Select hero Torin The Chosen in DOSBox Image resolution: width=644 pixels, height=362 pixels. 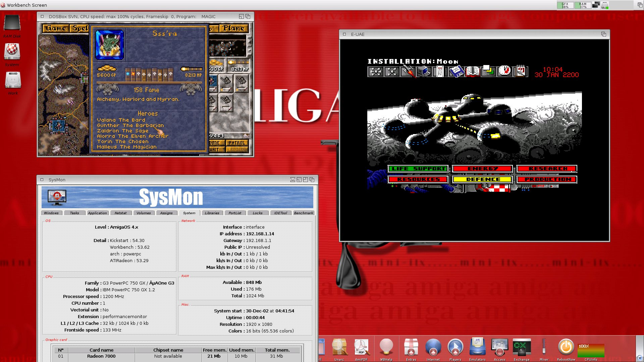[123, 141]
